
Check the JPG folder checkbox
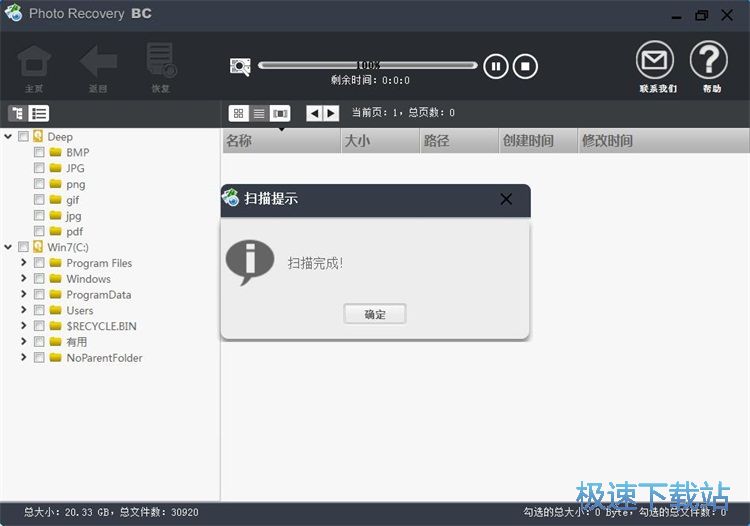click(39, 168)
